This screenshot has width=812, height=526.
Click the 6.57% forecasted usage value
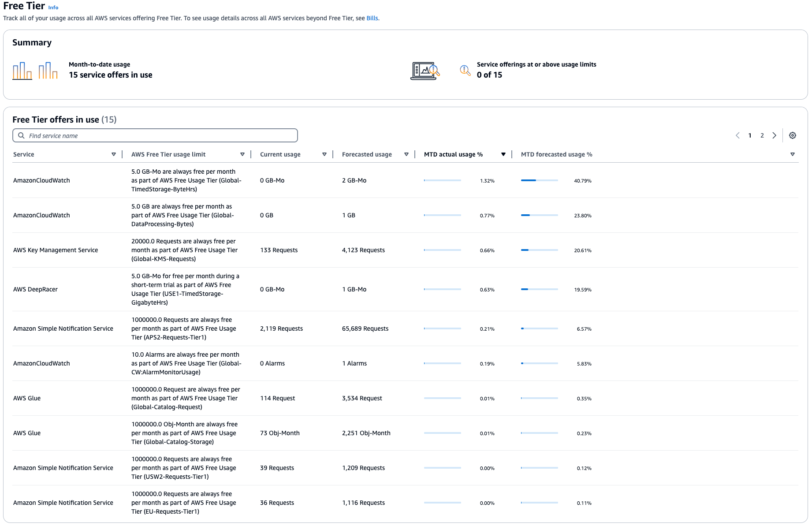click(584, 329)
